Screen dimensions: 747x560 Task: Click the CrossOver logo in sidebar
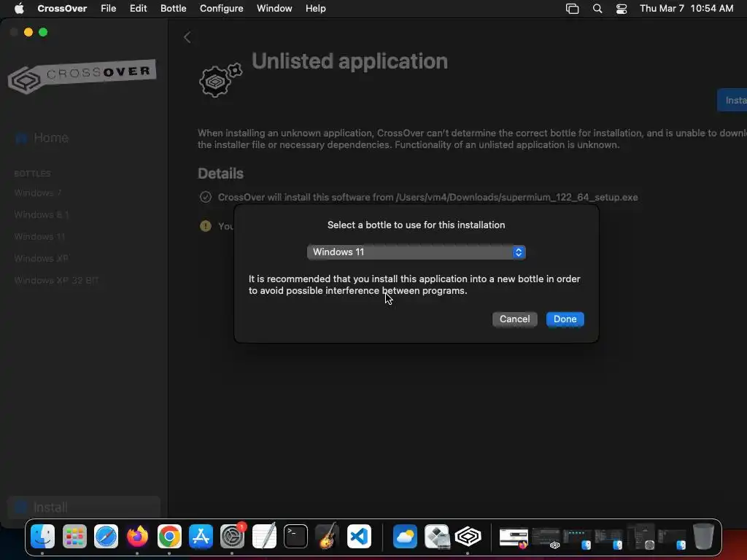[x=82, y=76]
